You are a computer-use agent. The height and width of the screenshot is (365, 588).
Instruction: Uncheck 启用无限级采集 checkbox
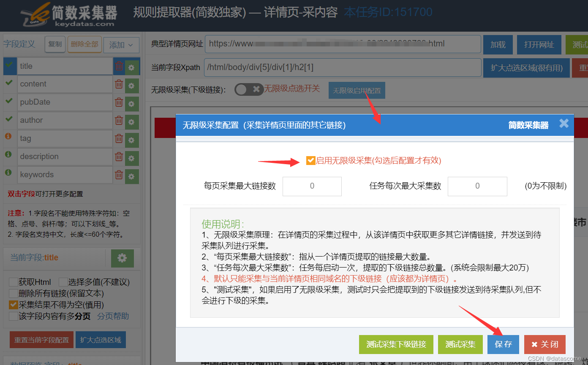click(311, 160)
